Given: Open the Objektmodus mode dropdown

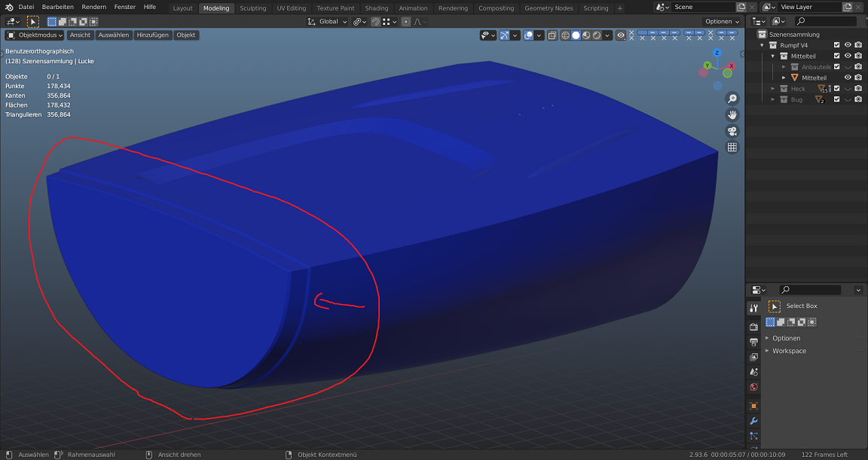Looking at the screenshot, I should coord(35,35).
